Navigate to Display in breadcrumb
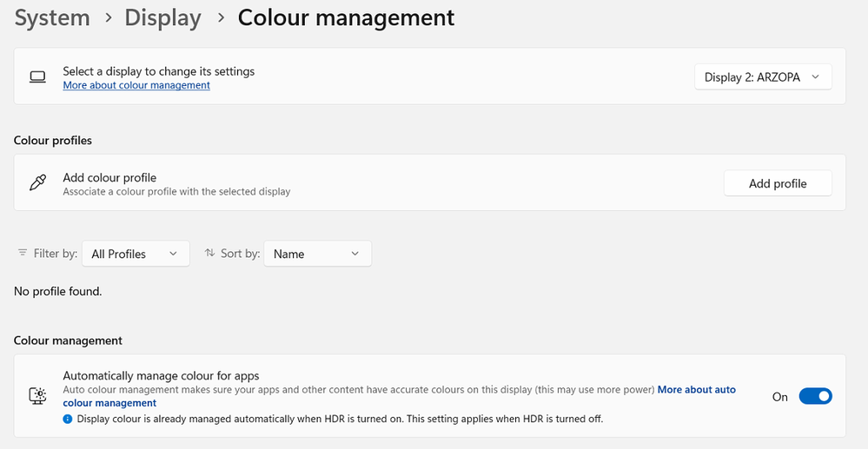 pos(163,17)
